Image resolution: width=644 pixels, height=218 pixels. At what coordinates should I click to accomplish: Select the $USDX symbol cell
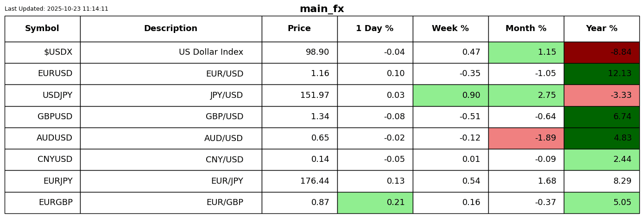point(42,52)
